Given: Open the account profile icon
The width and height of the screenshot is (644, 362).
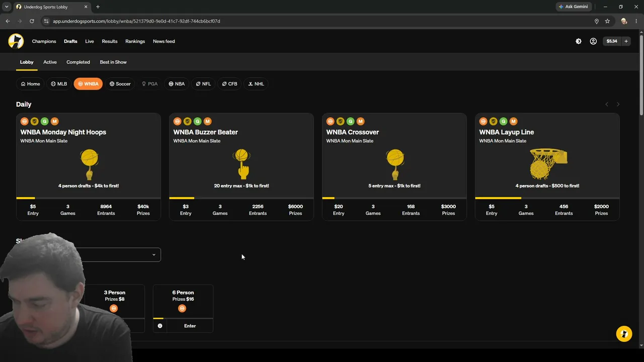Looking at the screenshot, I should pos(593,41).
